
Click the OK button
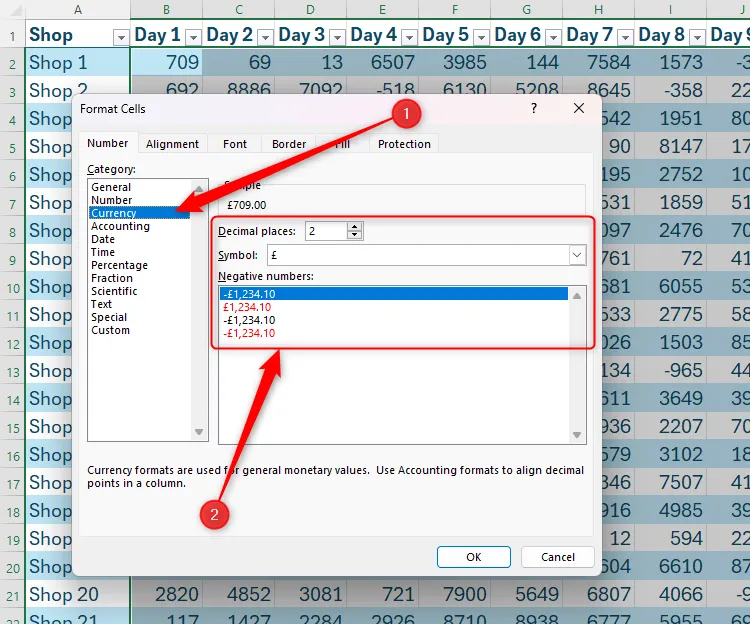(x=474, y=557)
